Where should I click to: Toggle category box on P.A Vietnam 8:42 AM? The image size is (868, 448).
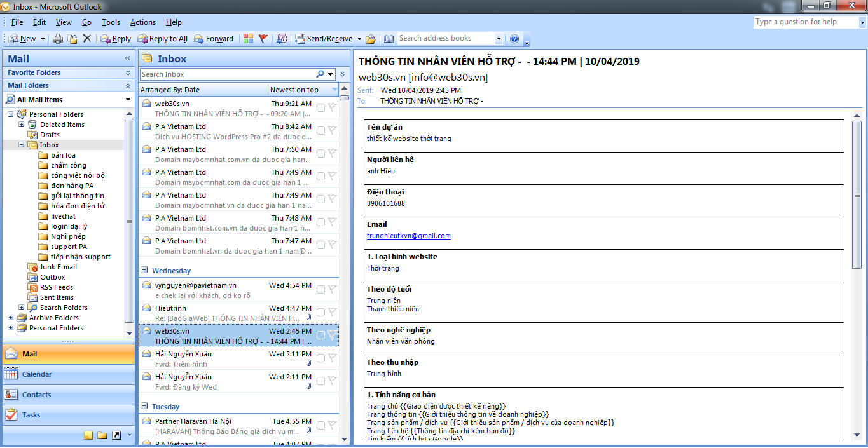coord(320,130)
